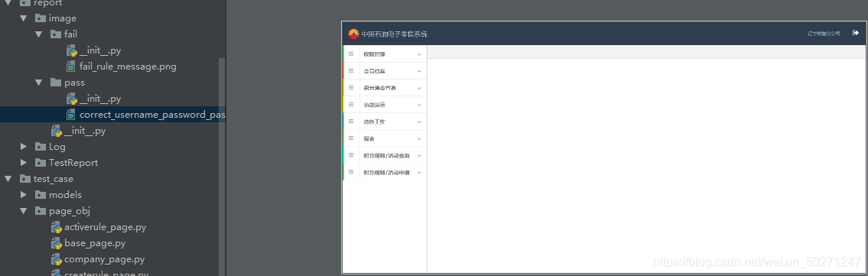The image size is (868, 276).
Task: Click the test_case folder icon
Action: pos(24,179)
